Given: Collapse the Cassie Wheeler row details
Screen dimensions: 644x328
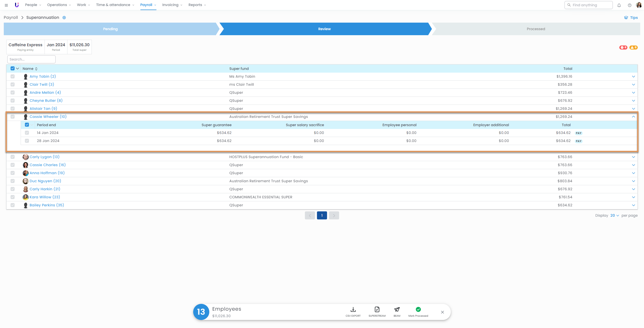Looking at the screenshot, I should (x=633, y=117).
